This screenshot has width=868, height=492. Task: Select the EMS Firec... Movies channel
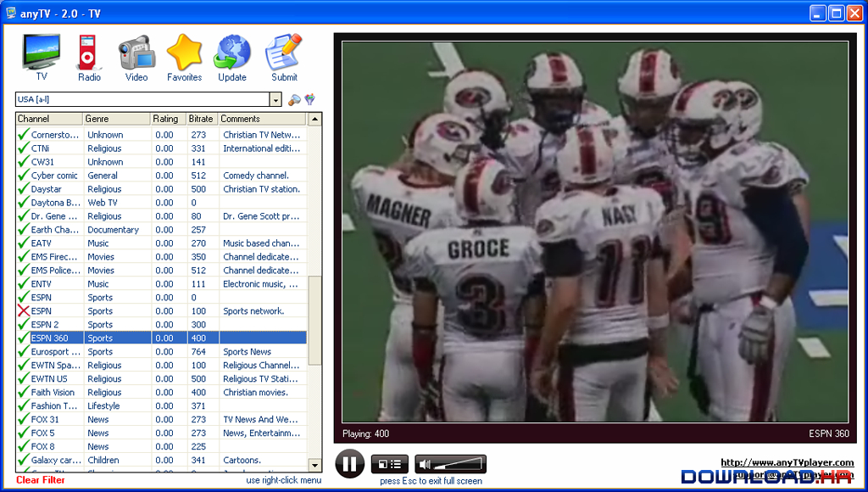tap(162, 256)
